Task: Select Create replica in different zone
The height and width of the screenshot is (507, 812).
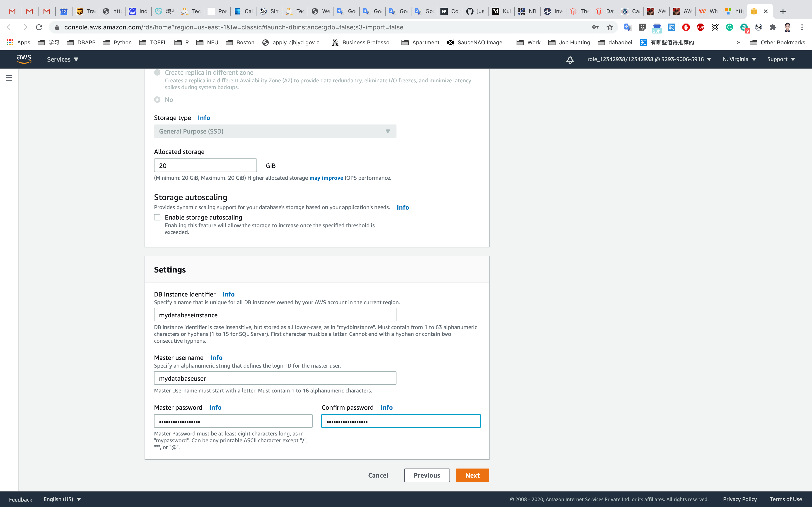Action: [x=157, y=72]
